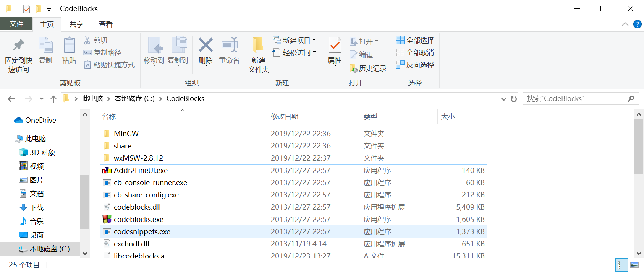Select codeblocks.exe file

pyautogui.click(x=293, y=219)
